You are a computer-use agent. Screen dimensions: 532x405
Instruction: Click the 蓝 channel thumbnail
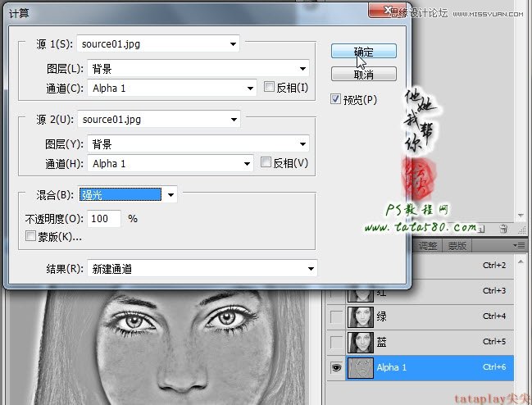[361, 343]
